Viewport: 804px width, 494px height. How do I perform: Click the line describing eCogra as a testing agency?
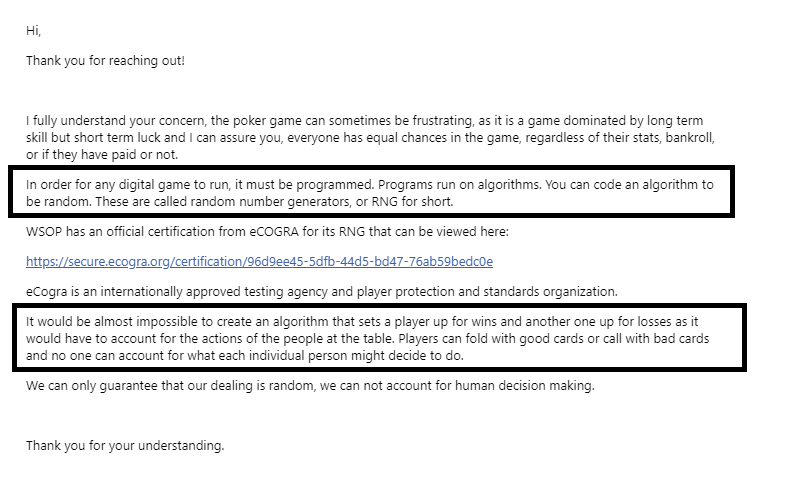click(322, 292)
